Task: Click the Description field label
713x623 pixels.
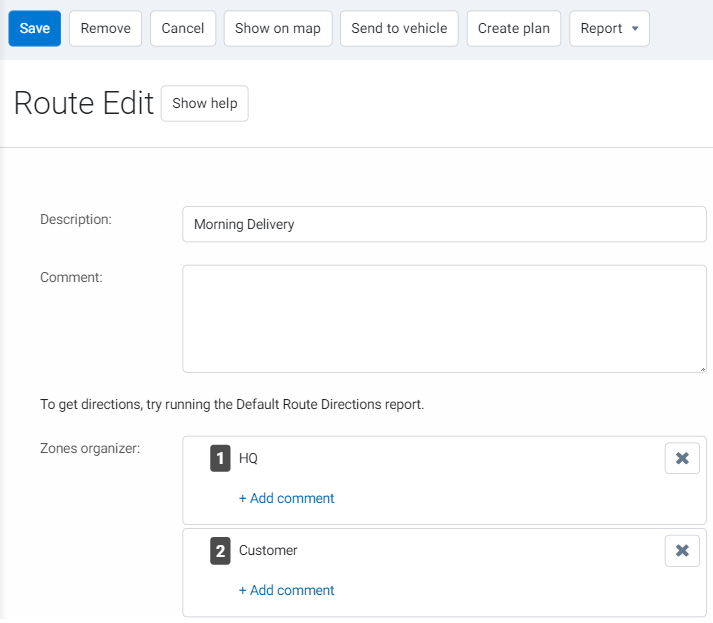Action: (x=76, y=219)
